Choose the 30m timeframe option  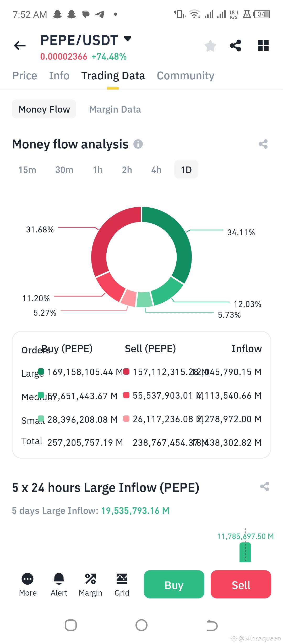coord(64,169)
